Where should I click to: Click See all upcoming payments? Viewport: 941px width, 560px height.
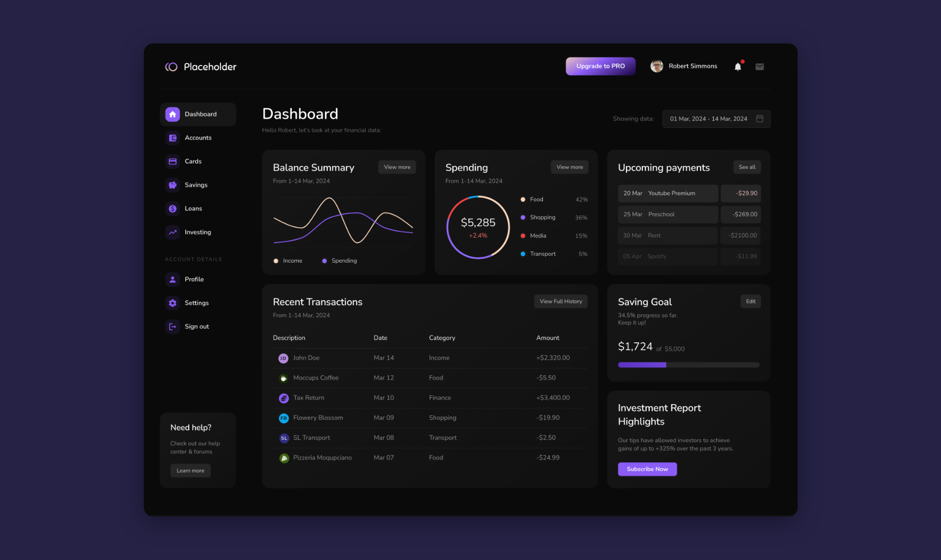click(x=747, y=167)
